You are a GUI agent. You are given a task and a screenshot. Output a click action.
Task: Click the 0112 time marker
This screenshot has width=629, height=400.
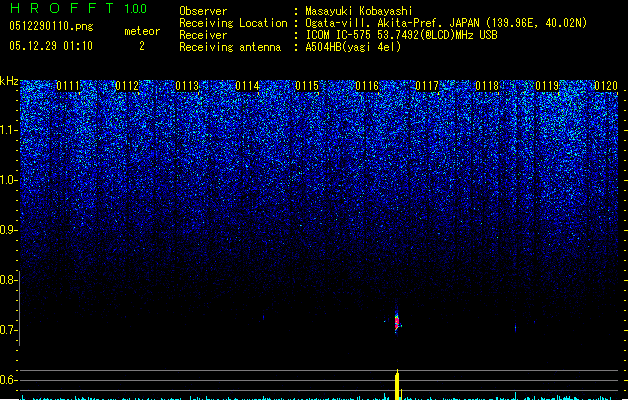click(x=127, y=86)
